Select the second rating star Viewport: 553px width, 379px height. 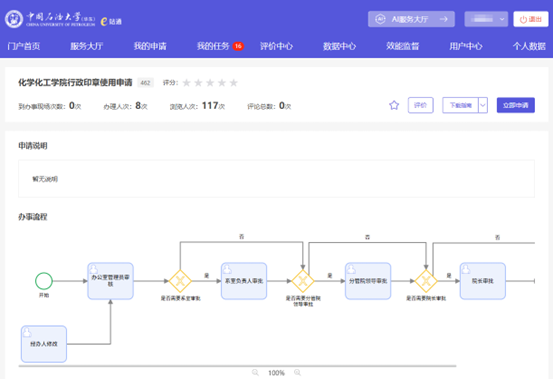198,83
